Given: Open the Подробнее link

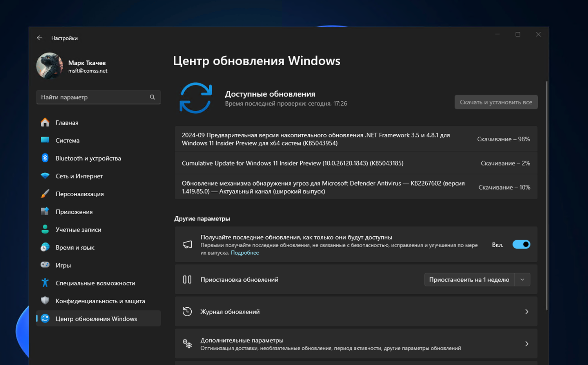Looking at the screenshot, I should pyautogui.click(x=245, y=253).
